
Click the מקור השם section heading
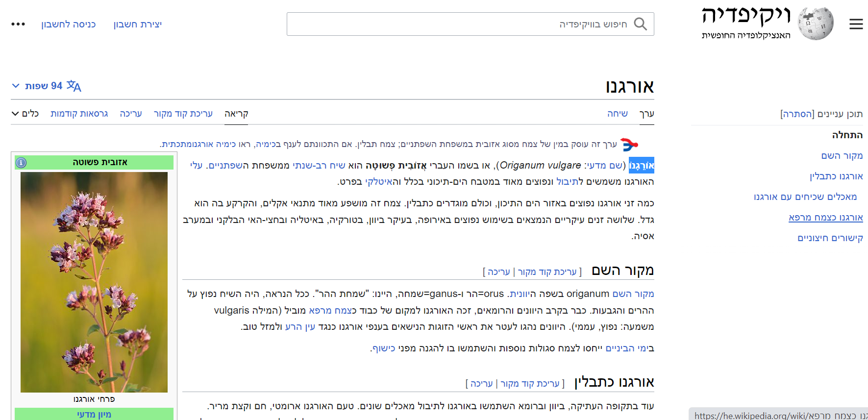(x=623, y=271)
